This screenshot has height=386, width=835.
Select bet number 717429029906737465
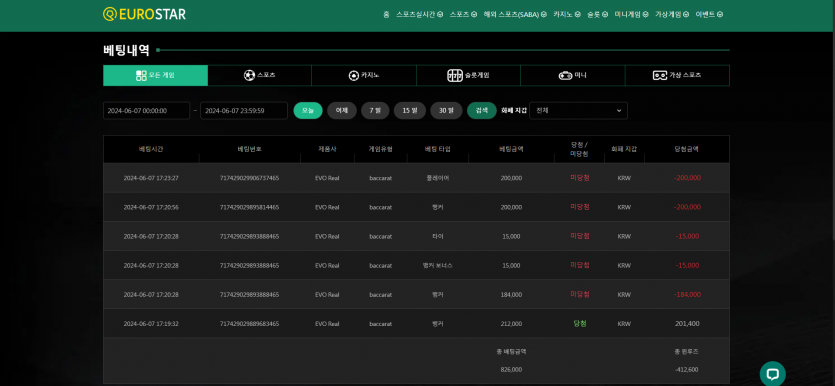point(249,178)
